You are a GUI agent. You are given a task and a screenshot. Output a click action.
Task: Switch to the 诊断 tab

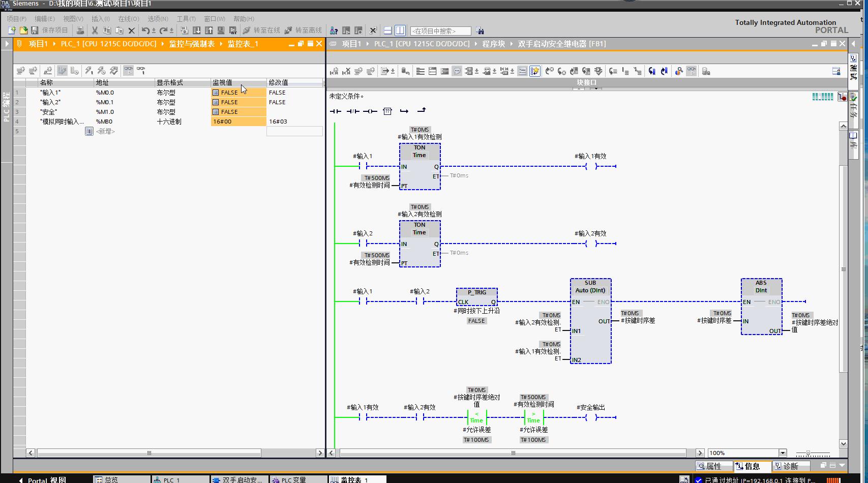[x=790, y=466]
